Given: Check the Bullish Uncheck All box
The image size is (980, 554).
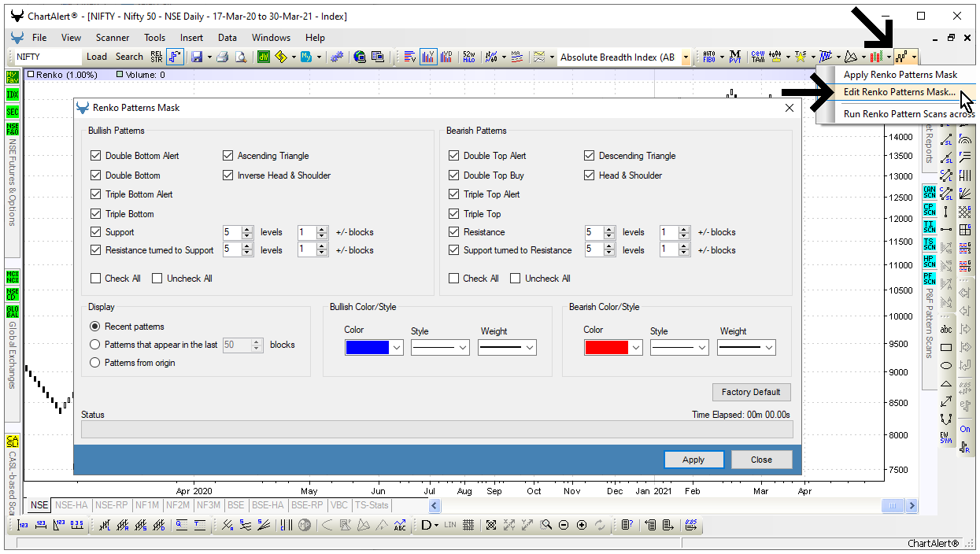Looking at the screenshot, I should [157, 279].
